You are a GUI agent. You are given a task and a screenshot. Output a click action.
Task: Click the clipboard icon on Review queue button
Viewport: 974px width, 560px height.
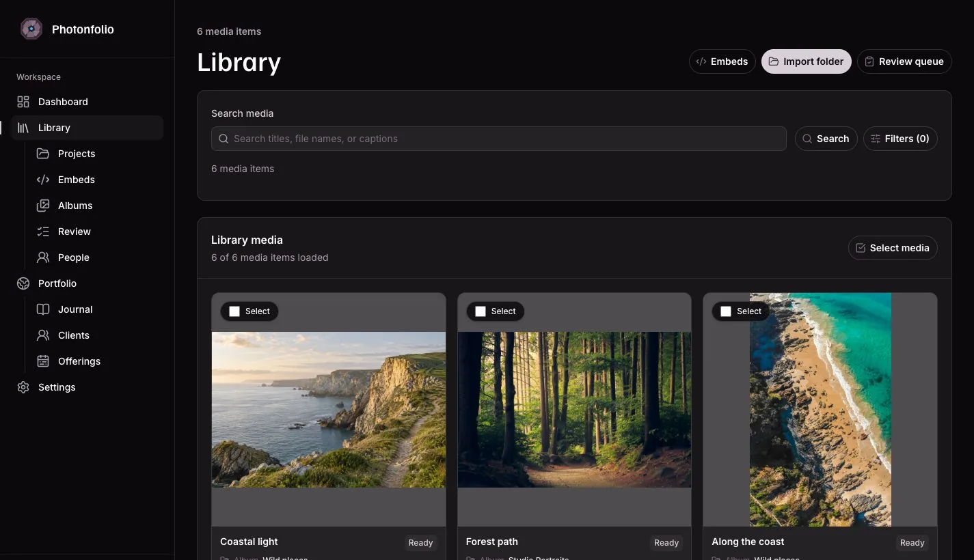click(x=869, y=61)
